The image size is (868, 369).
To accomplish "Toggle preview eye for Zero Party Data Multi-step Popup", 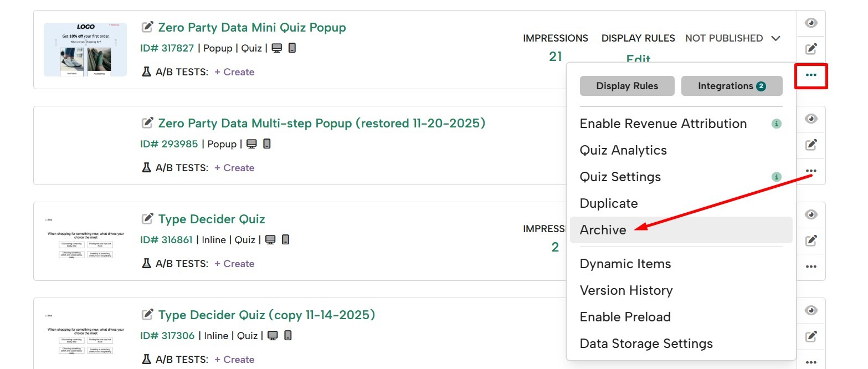I will click(811, 119).
